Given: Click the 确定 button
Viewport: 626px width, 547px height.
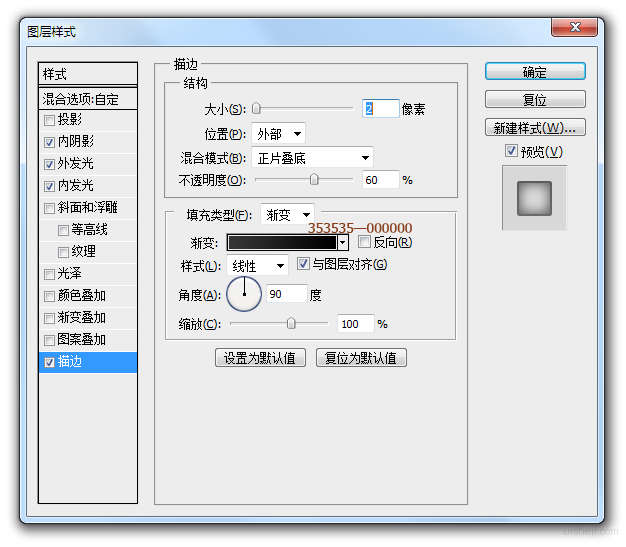Looking at the screenshot, I should 535,71.
